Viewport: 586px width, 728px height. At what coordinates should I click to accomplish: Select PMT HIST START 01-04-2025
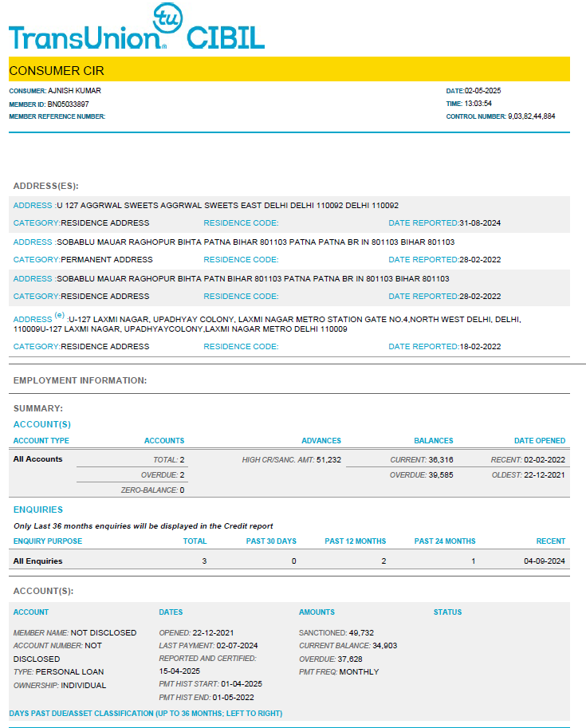[210, 684]
